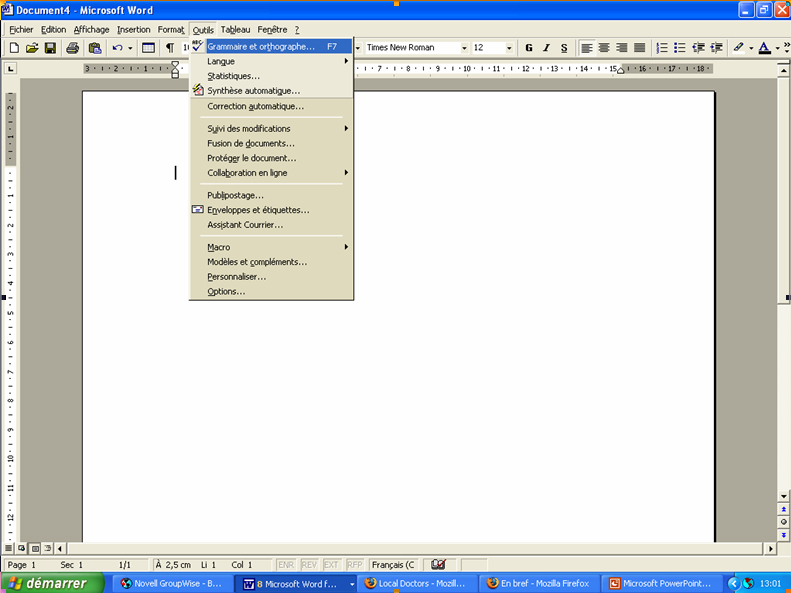The image size is (791, 593).
Task: Switch to Microsoft PowerPoint in the taskbar
Action: click(661, 583)
